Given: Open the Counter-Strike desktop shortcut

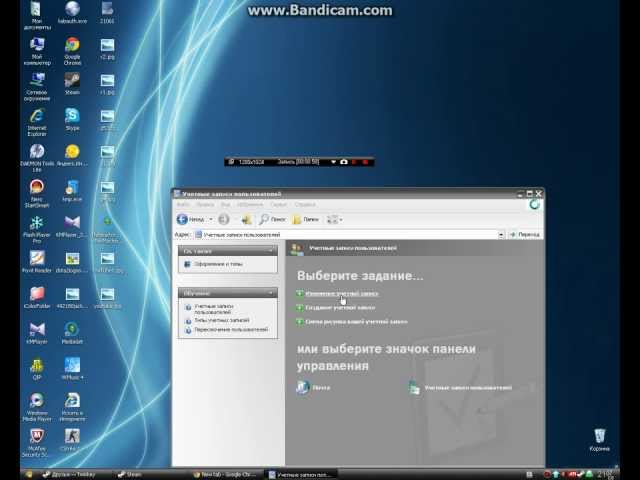Looking at the screenshot, I should [x=72, y=440].
